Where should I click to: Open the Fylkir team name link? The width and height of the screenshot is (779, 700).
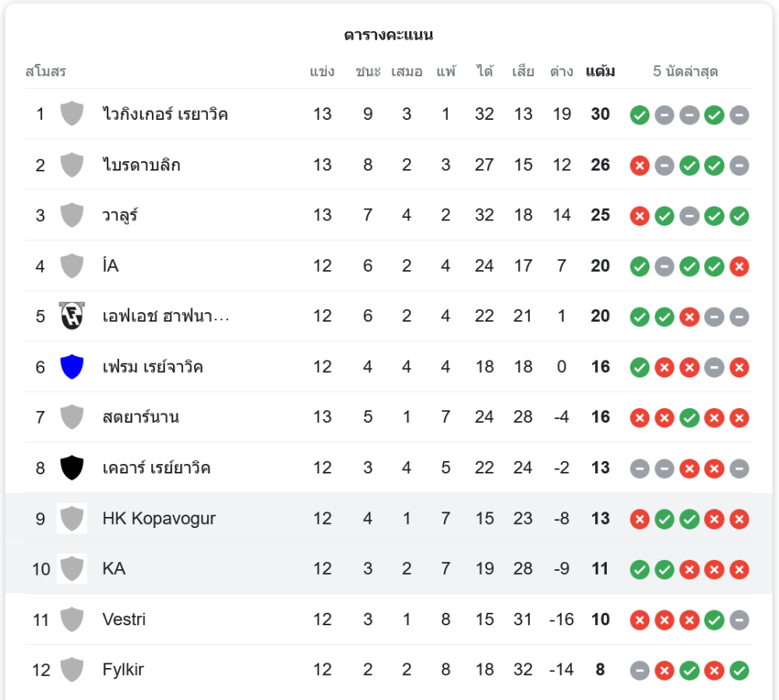click(x=123, y=670)
